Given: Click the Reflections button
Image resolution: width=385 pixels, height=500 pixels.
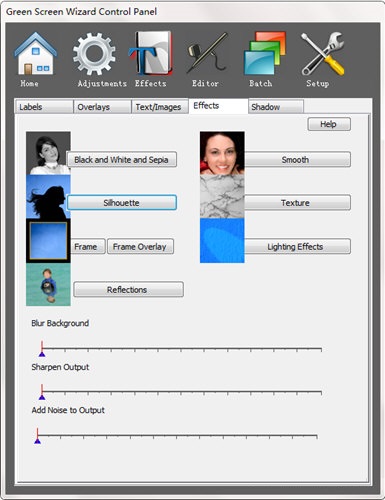Looking at the screenshot, I should click(x=128, y=289).
